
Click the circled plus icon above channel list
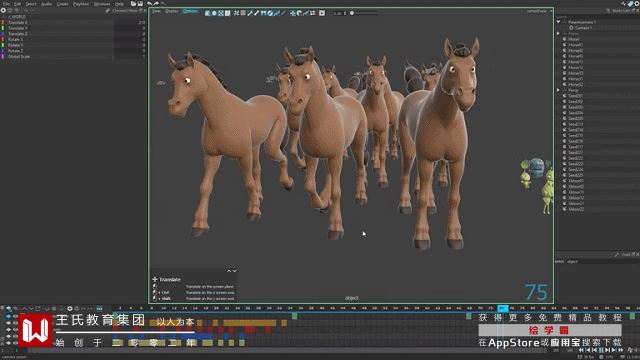point(4,10)
